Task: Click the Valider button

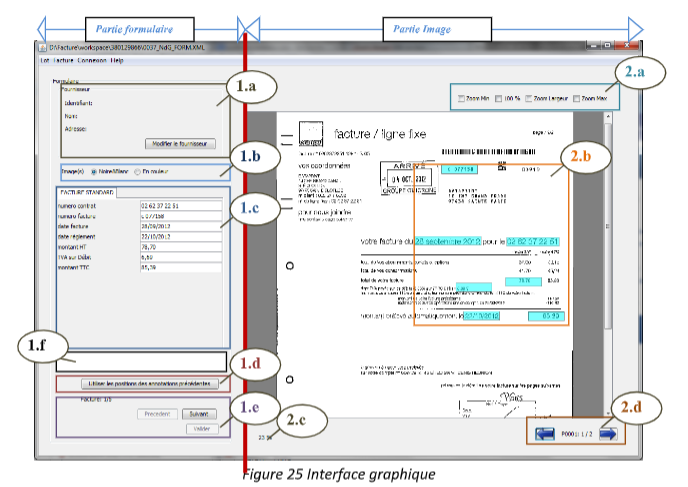Action: click(202, 429)
